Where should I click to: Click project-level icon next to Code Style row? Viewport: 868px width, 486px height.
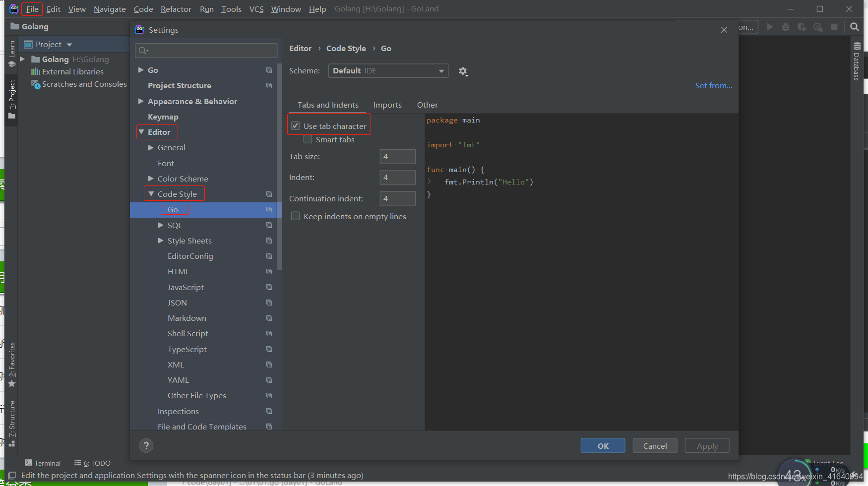point(269,194)
